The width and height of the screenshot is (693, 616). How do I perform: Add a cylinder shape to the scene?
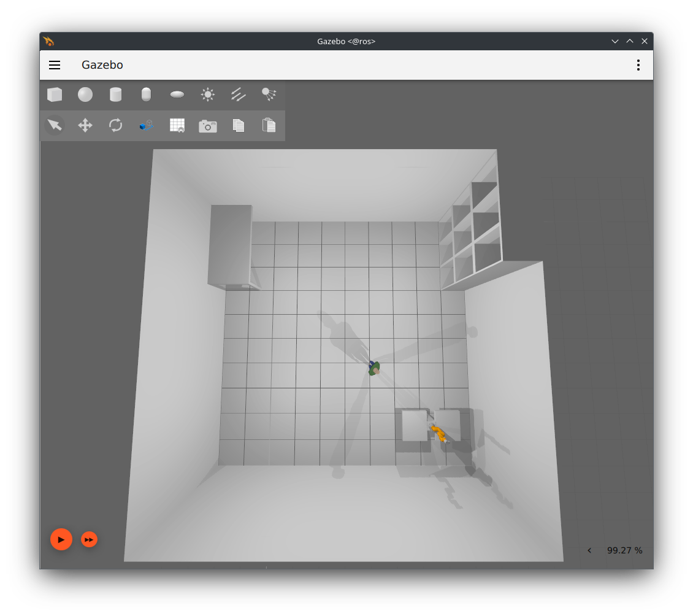pyautogui.click(x=115, y=94)
